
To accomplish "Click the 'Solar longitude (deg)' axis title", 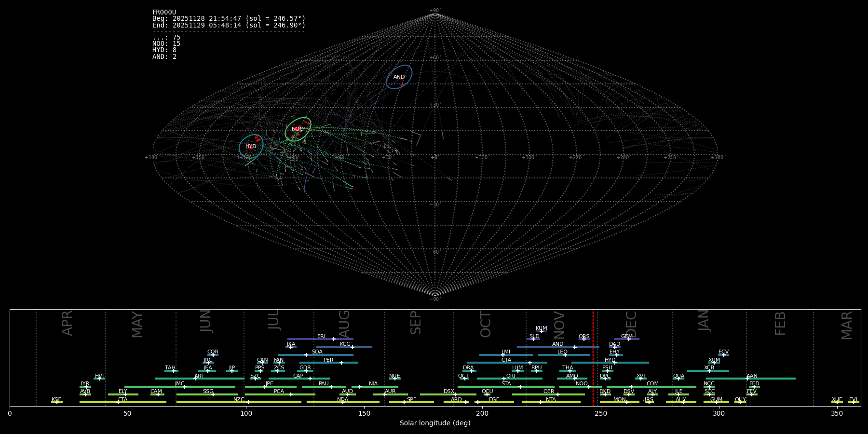I will pyautogui.click(x=435, y=423).
